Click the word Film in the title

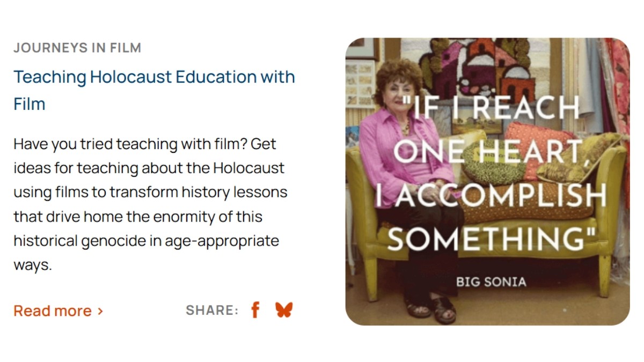30,104
